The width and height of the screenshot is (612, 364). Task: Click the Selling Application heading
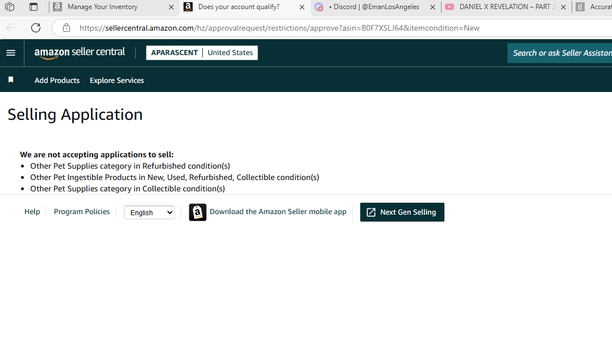(x=75, y=115)
